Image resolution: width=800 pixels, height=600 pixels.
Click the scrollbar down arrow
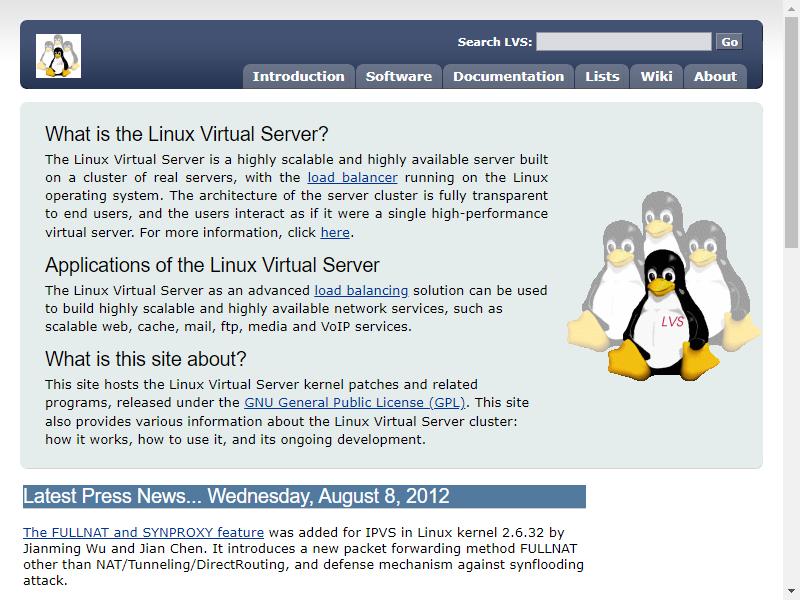pos(791,592)
